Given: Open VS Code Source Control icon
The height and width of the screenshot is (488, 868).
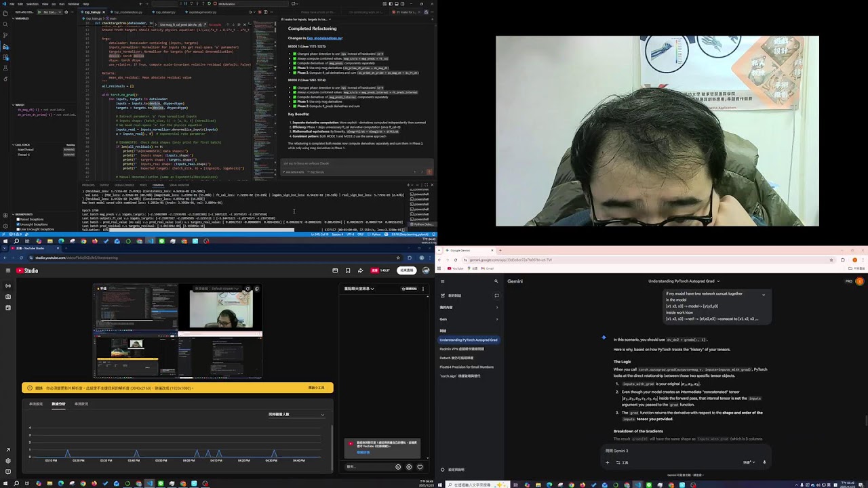Looking at the screenshot, I should click(x=5, y=35).
